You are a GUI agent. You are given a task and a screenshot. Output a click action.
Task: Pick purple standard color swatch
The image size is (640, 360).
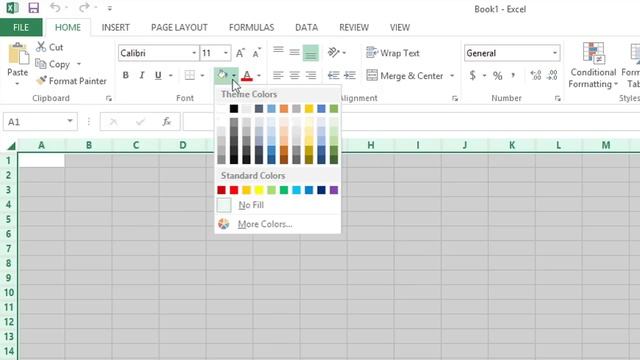click(x=334, y=190)
